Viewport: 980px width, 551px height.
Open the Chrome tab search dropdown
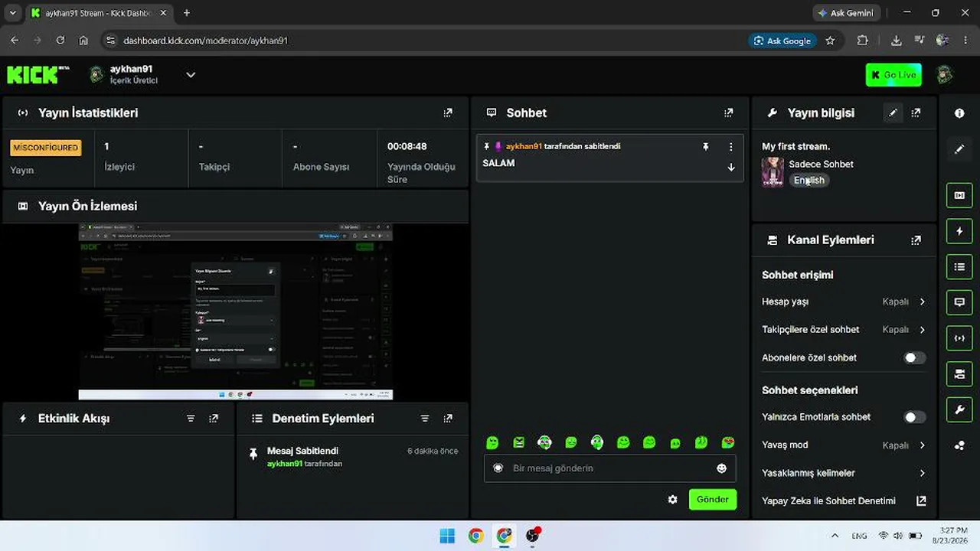coord(12,13)
